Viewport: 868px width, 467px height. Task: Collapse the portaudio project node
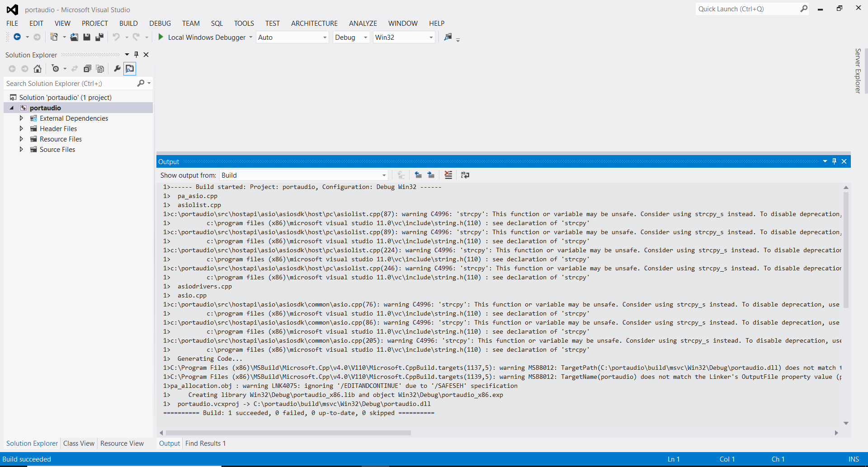tap(12, 108)
